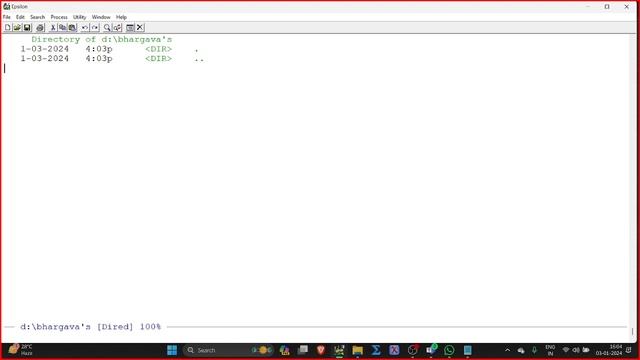This screenshot has width=640, height=360.
Task: Open the Edit menu
Action: [20, 17]
